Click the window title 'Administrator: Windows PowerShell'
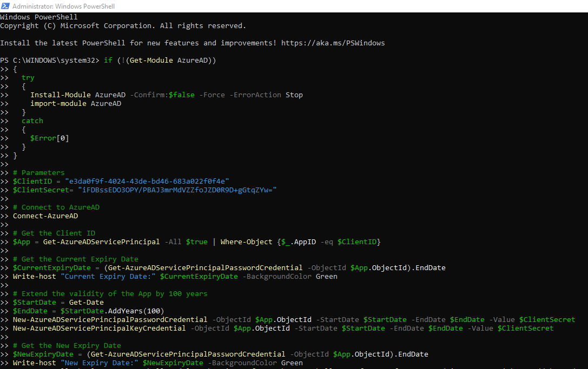Screen dimensions: 588x369 (x=63, y=6)
